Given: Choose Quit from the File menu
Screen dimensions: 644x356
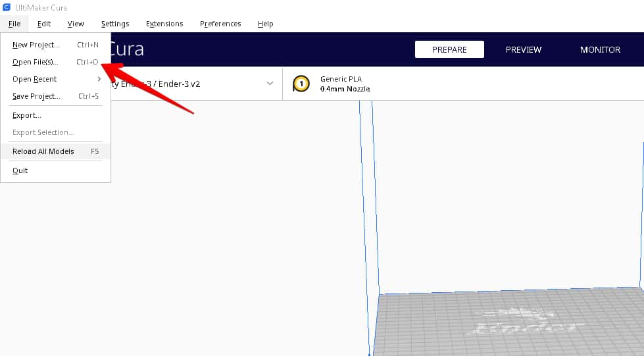Looking at the screenshot, I should tap(55, 170).
